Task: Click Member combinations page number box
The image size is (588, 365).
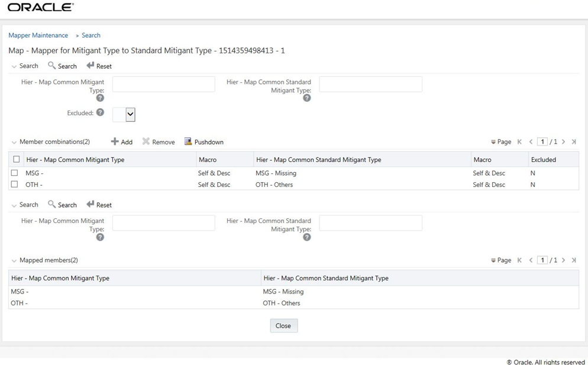Action: click(542, 142)
